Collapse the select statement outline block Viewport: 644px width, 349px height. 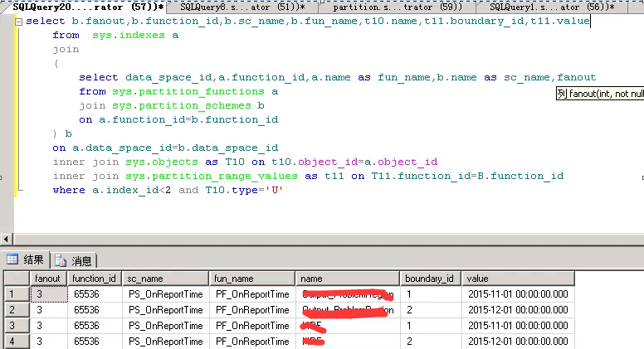(x=18, y=22)
